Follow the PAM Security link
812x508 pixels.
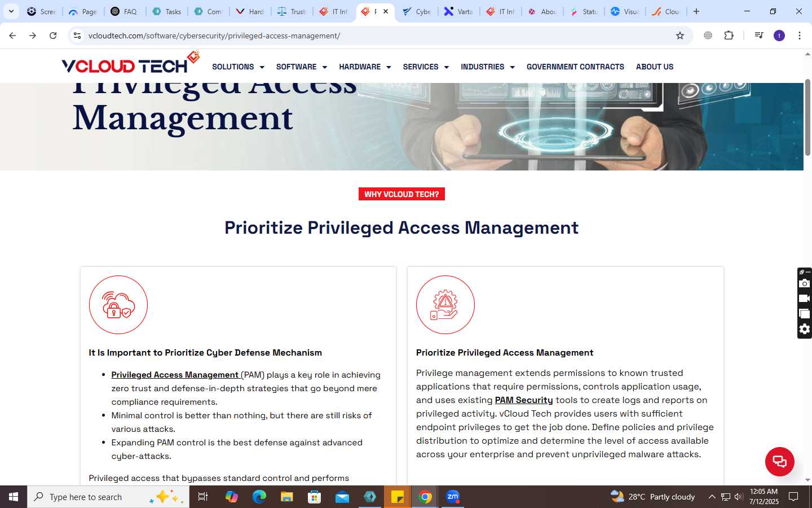point(524,400)
